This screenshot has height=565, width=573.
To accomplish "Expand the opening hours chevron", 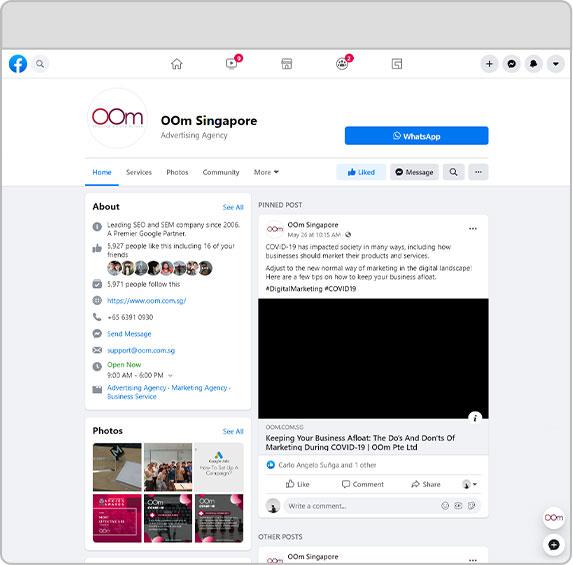I will (x=170, y=375).
